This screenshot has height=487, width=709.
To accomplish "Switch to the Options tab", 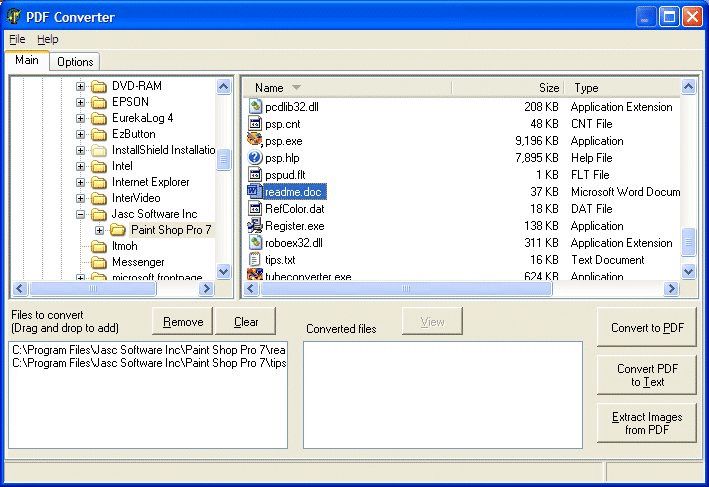I will (x=75, y=62).
